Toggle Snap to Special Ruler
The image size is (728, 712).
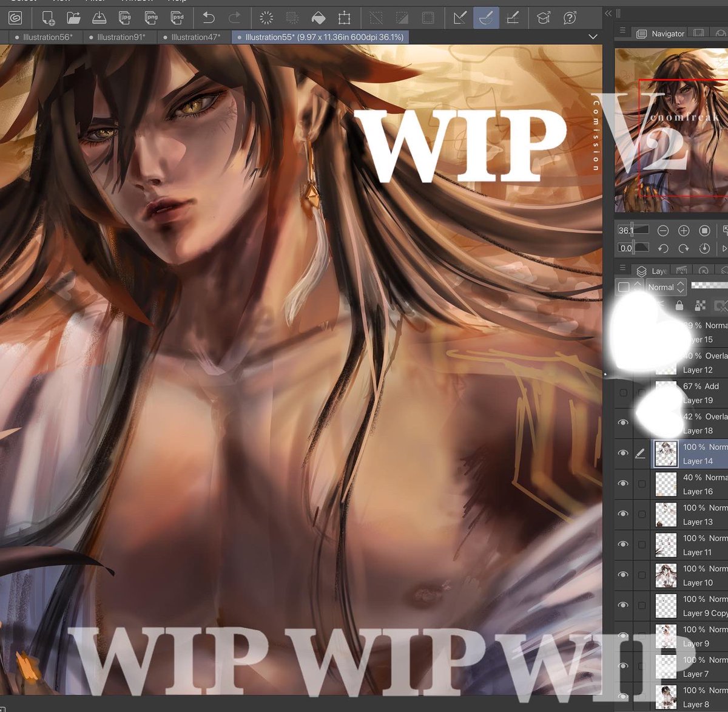486,18
